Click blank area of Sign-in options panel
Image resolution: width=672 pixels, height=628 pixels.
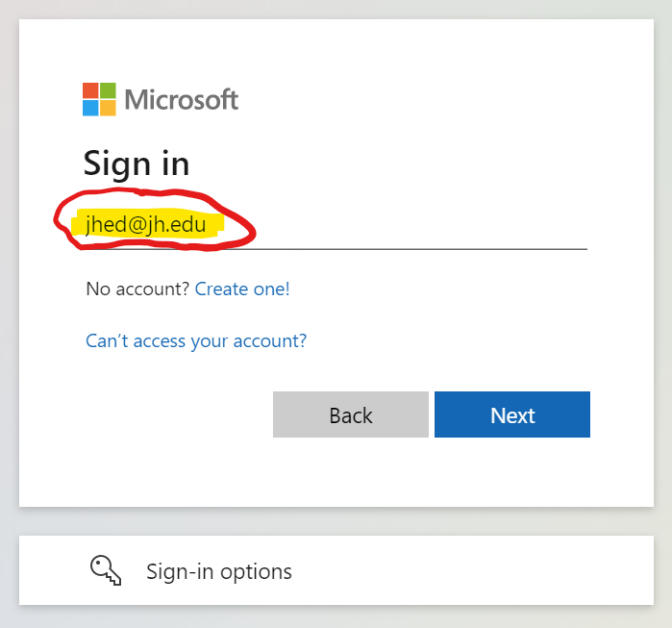tap(471, 570)
